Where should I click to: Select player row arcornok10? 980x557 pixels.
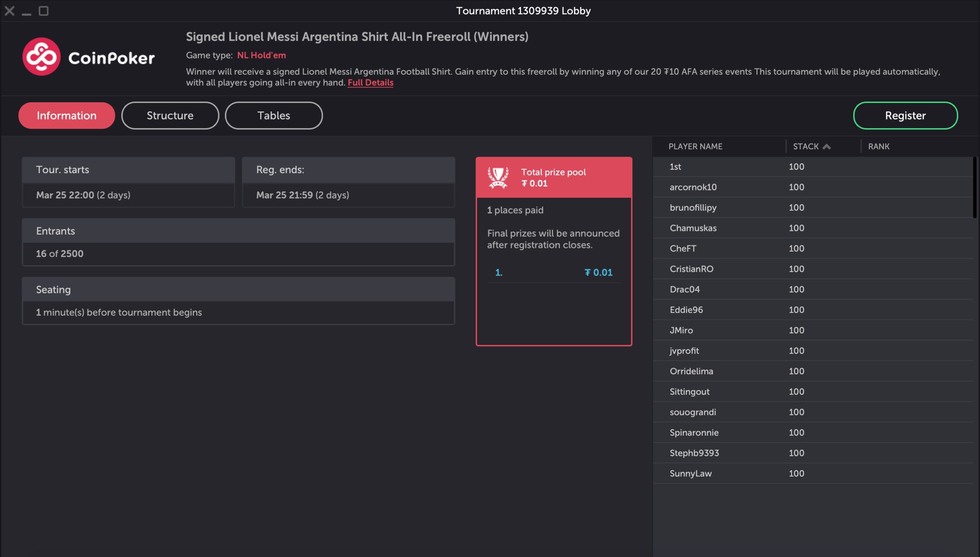[x=813, y=187]
